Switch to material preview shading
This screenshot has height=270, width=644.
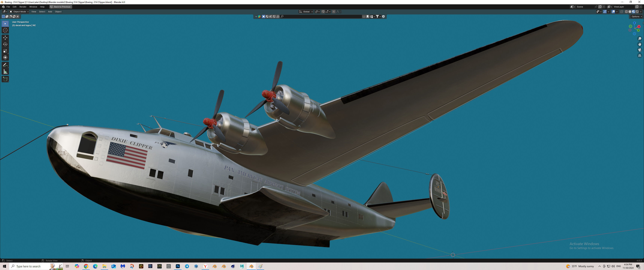634,11
